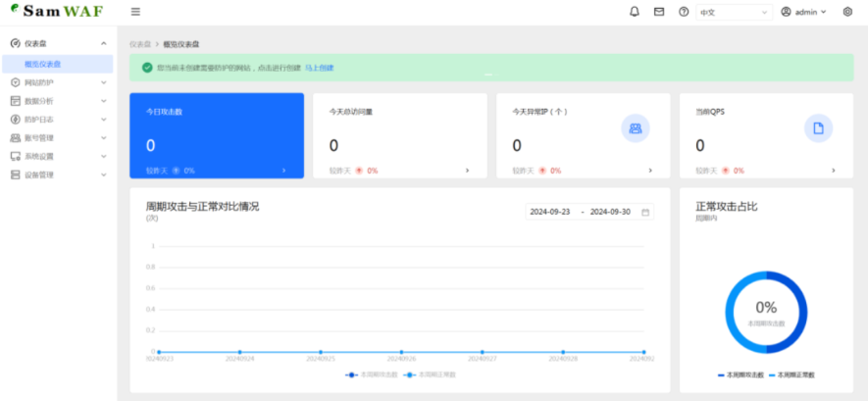Click the green check icon in alert banner
Screen dimensions: 868x401
(147, 68)
